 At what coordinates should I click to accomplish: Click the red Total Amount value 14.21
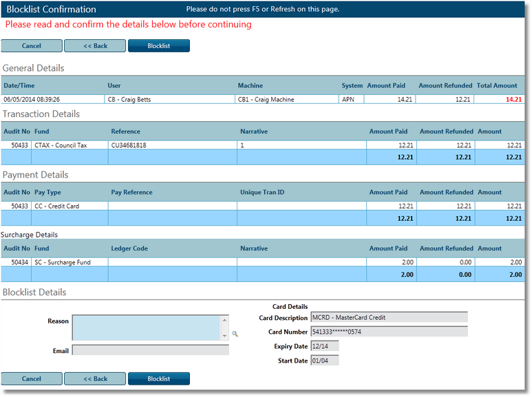(x=513, y=100)
